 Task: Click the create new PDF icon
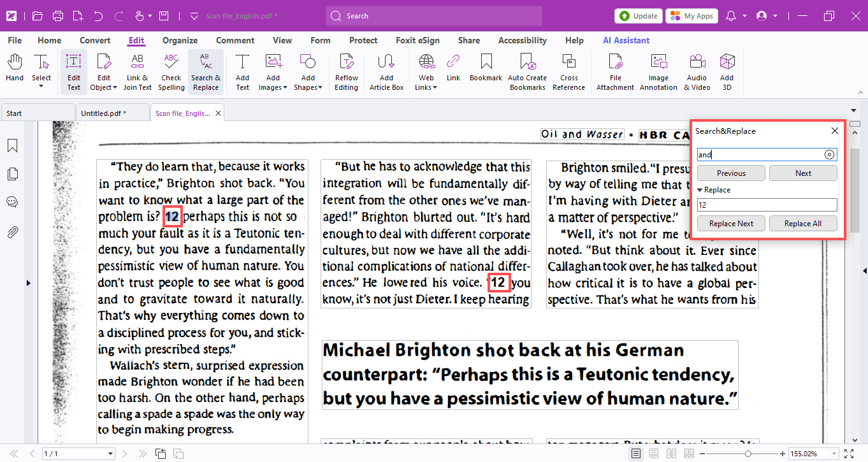[x=78, y=16]
